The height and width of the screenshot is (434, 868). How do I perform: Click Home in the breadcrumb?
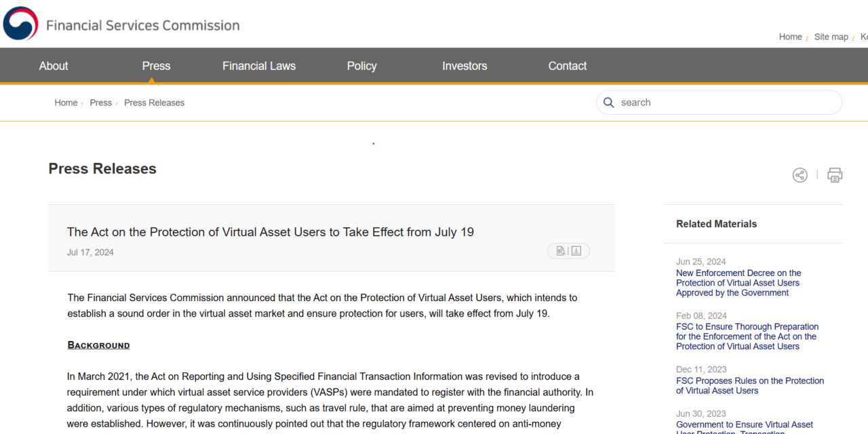(66, 102)
